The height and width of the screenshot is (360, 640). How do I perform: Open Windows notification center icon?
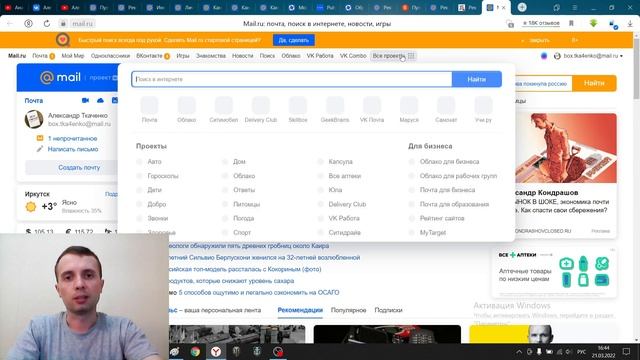(x=627, y=351)
